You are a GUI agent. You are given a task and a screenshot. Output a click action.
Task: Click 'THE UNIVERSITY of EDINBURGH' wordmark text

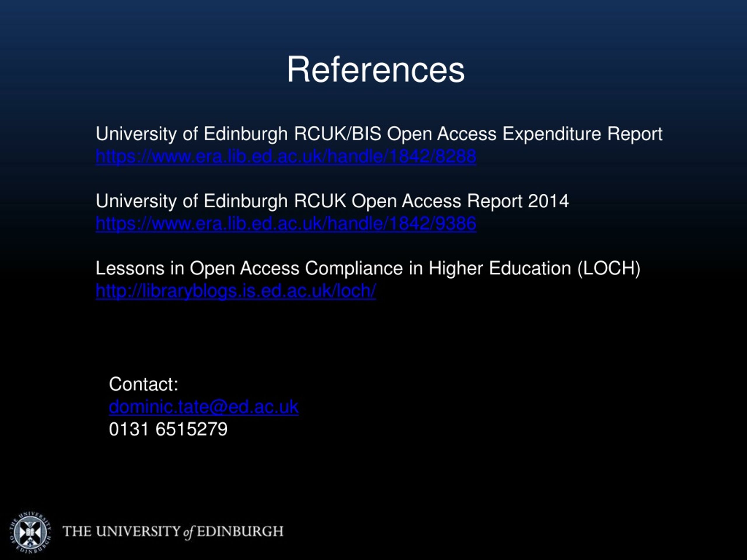[173, 532]
